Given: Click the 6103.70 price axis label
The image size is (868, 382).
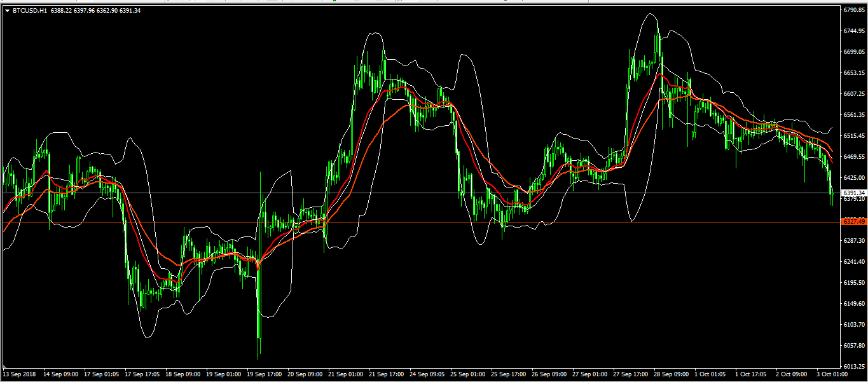Looking at the screenshot, I should (x=854, y=325).
